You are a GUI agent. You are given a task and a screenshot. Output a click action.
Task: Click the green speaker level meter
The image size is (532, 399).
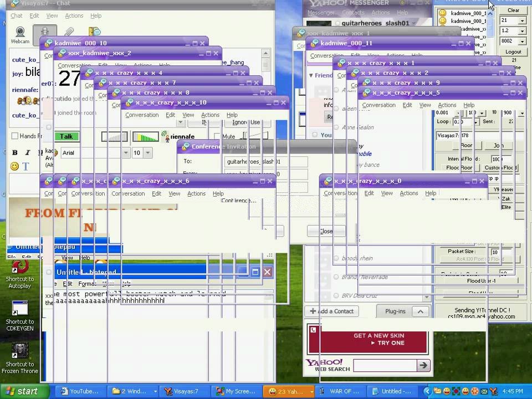click(x=146, y=136)
